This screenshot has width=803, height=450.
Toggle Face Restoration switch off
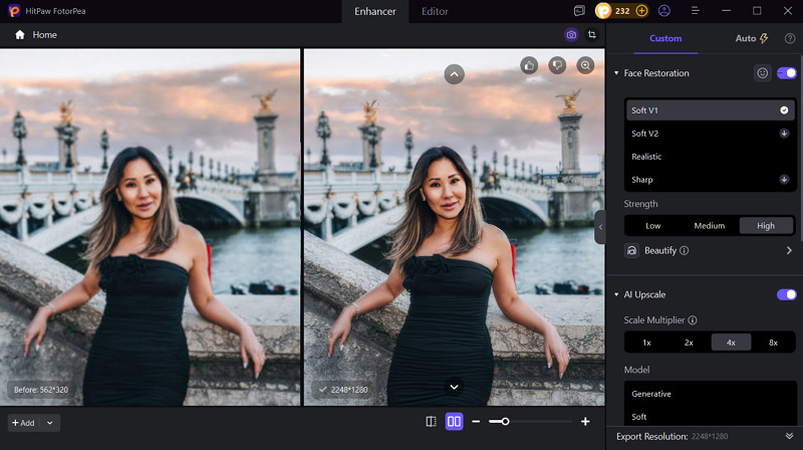coord(787,73)
